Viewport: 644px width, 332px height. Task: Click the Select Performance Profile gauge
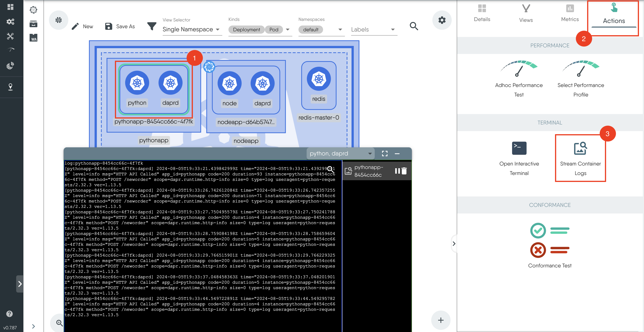tap(580, 69)
